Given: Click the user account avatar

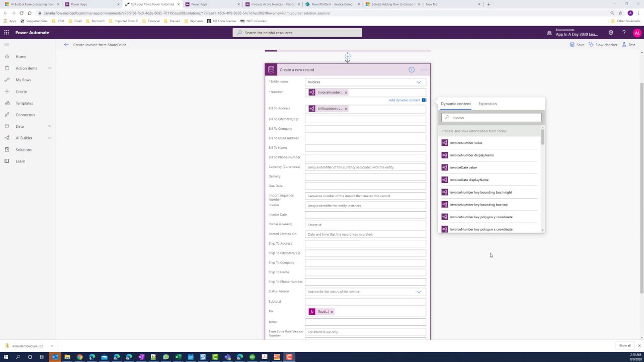Looking at the screenshot, I should 637,33.
